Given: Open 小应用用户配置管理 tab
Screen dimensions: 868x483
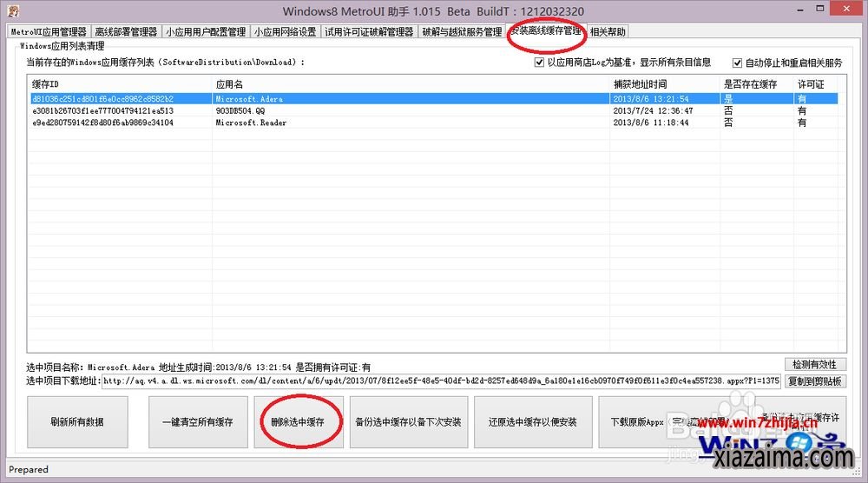Looking at the screenshot, I should point(206,32).
